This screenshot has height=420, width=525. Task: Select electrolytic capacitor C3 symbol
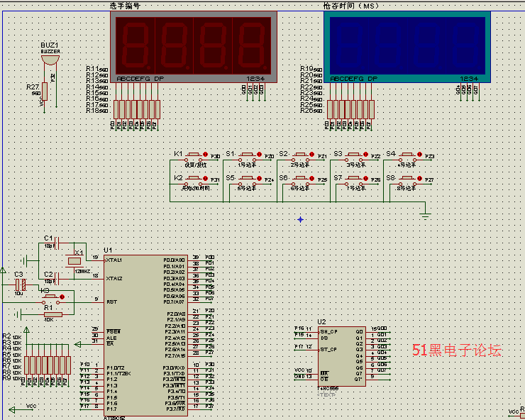(x=21, y=285)
